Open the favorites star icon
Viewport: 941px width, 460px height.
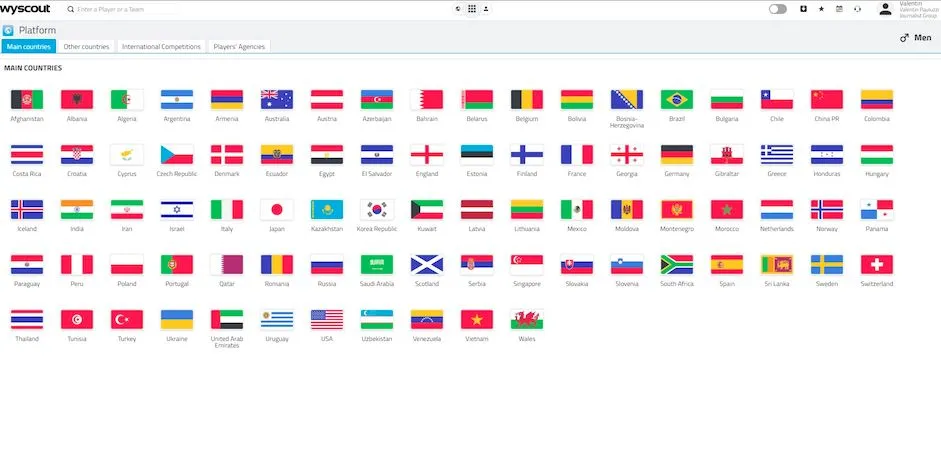[x=821, y=9]
